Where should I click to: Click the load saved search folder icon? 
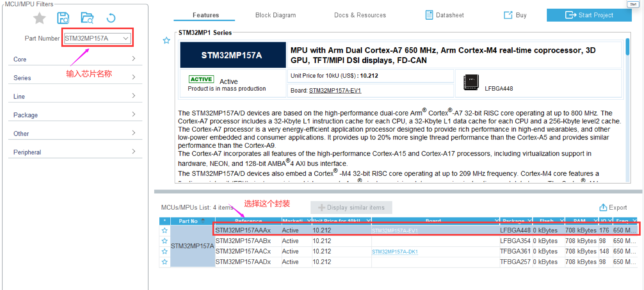(x=87, y=18)
